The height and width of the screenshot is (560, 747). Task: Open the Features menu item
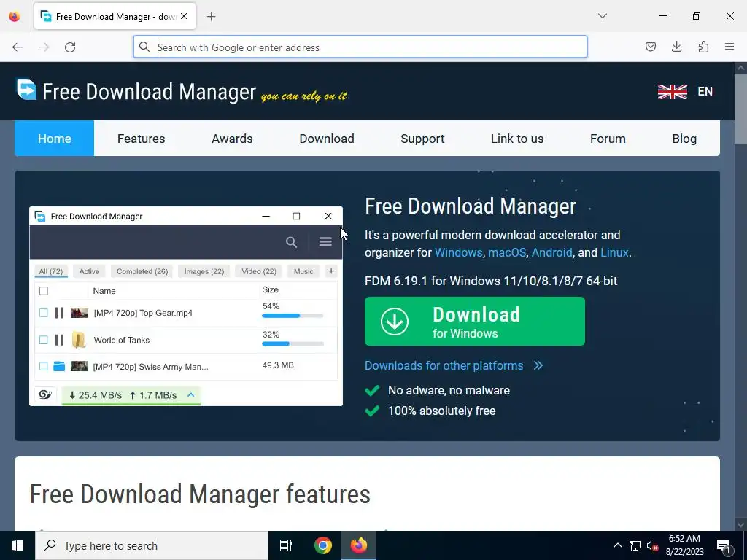[141, 139]
